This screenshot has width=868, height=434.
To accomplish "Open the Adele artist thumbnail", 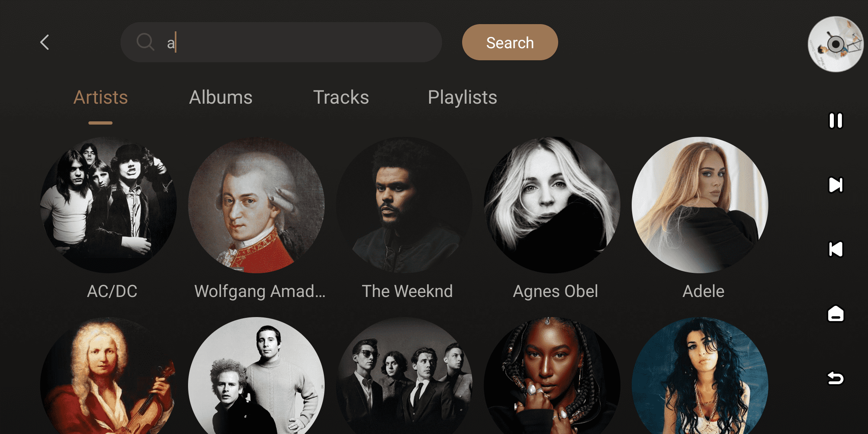I will click(x=700, y=205).
